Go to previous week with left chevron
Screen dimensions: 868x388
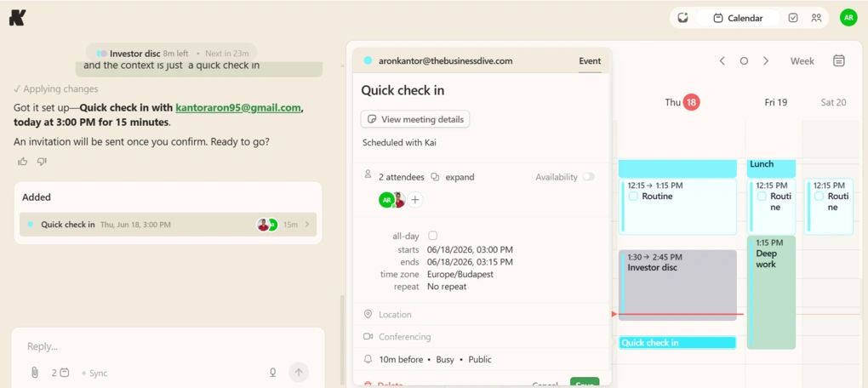coord(722,61)
